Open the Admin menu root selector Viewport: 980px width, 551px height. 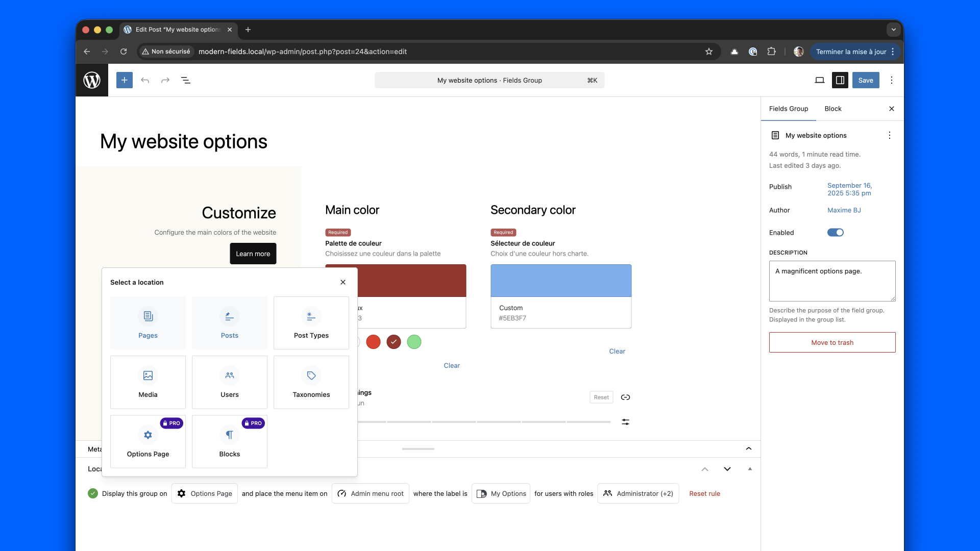[x=371, y=493]
